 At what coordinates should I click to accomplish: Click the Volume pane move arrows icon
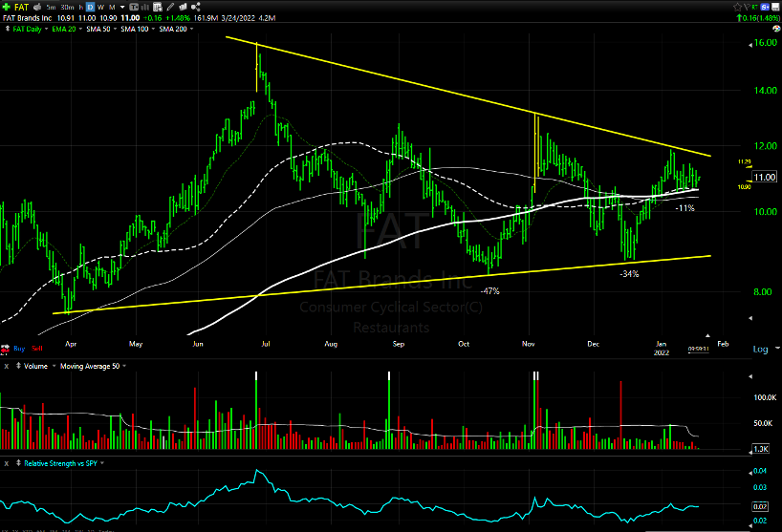coord(18,366)
